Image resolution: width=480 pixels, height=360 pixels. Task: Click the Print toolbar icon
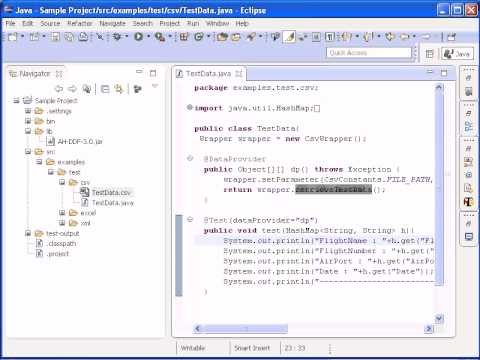pos(83,37)
